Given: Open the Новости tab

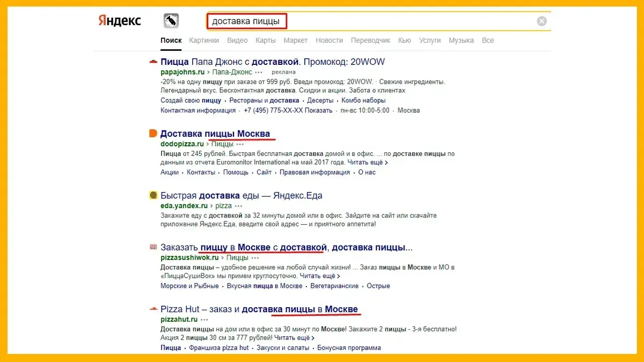Looking at the screenshot, I should tap(330, 40).
